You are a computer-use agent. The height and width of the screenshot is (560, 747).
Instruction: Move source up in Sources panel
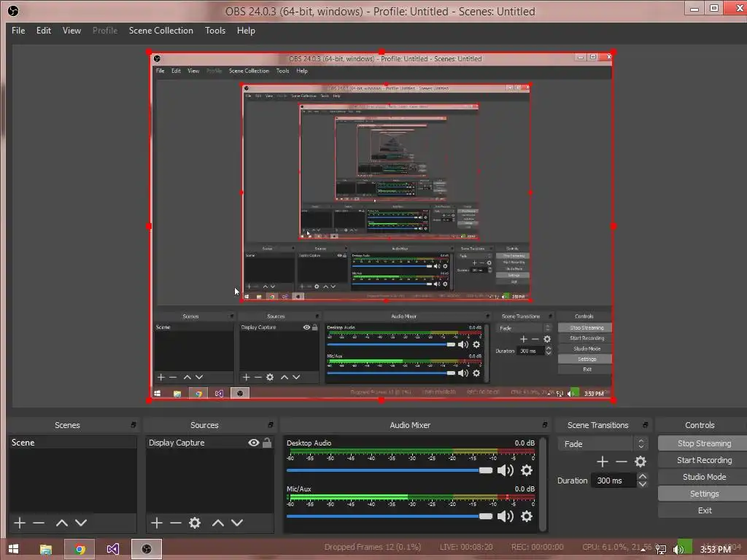(218, 523)
